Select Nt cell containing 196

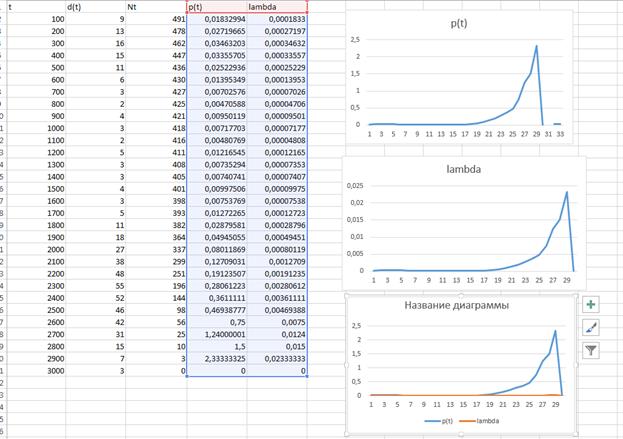156,286
